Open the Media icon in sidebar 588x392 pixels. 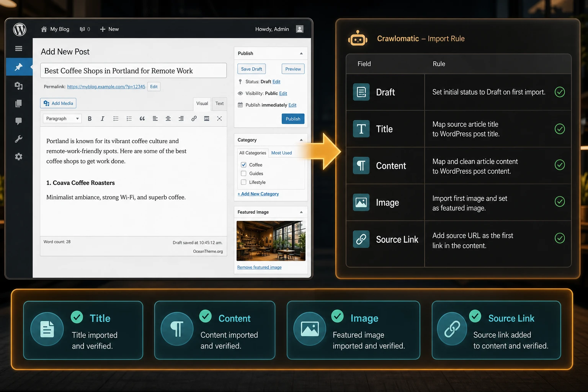18,86
